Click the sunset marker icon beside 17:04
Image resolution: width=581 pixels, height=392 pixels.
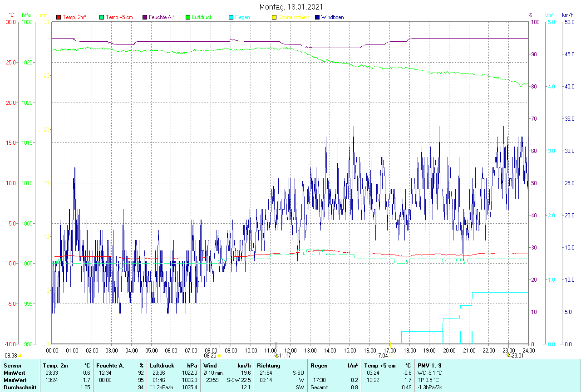(390, 356)
